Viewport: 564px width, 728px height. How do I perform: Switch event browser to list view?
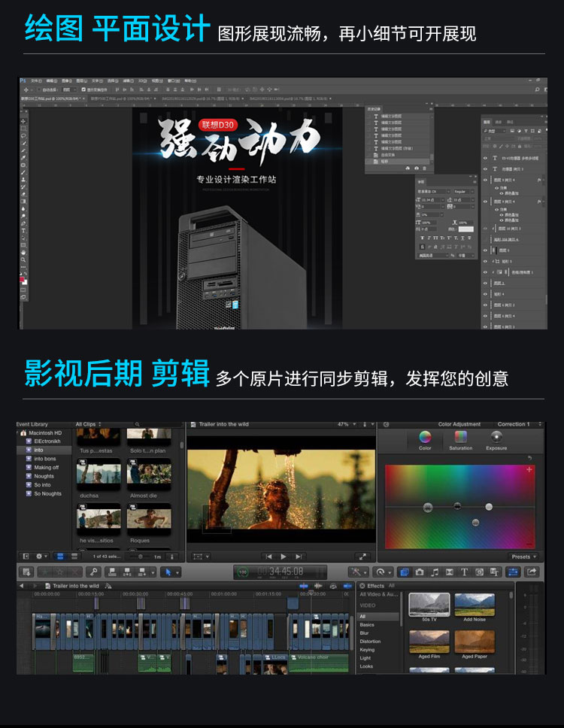click(74, 557)
